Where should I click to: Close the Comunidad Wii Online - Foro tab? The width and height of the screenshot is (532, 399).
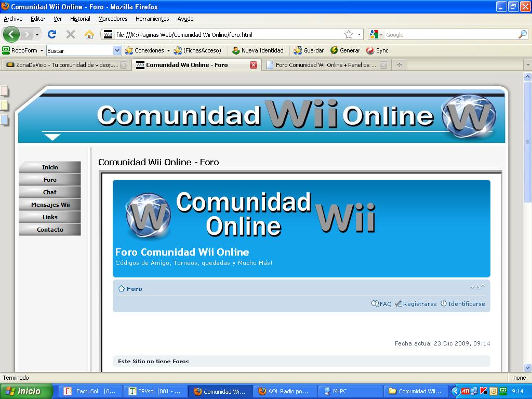tap(254, 65)
